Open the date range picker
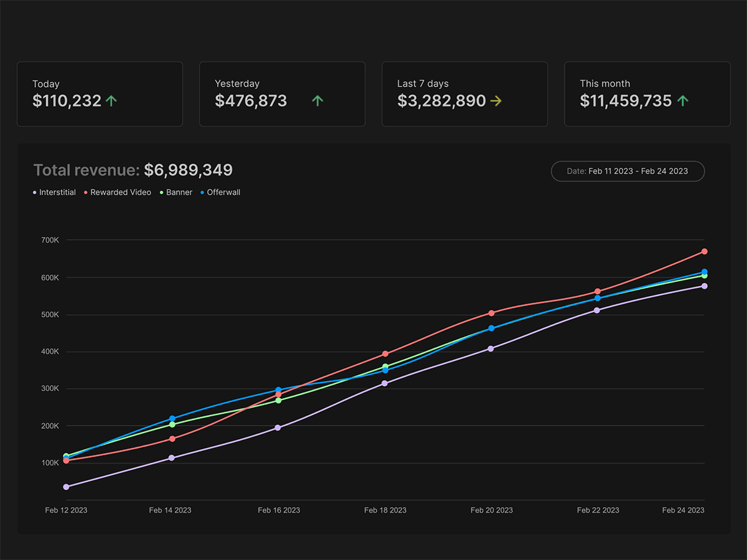 627,171
